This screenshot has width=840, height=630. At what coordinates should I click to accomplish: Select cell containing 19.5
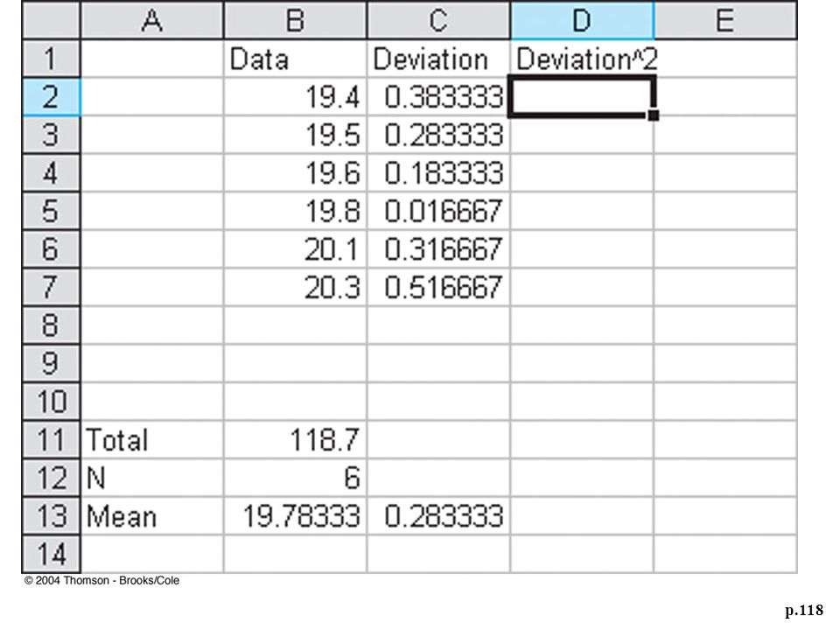(x=295, y=135)
